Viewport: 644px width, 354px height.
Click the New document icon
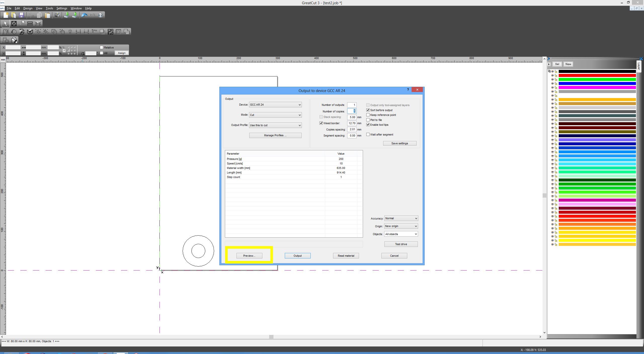6,15
